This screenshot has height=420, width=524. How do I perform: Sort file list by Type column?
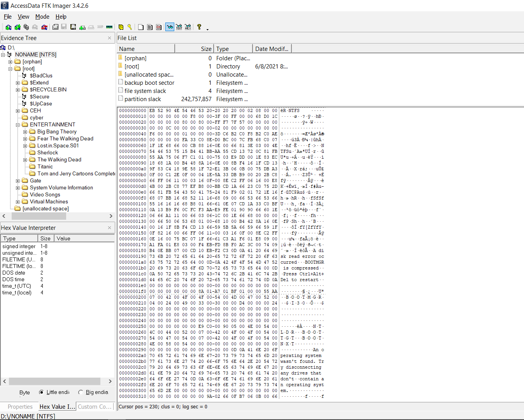[x=233, y=49]
